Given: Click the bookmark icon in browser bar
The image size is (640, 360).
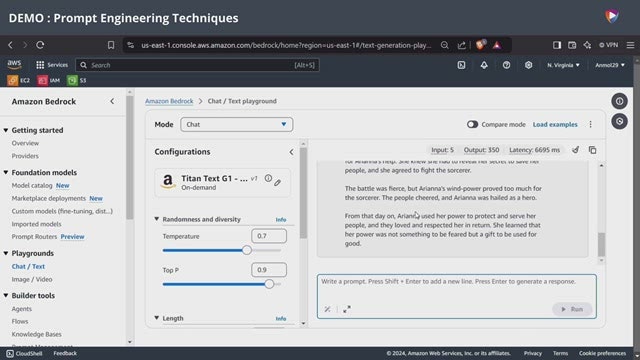Looking at the screenshot, I should point(111,45).
